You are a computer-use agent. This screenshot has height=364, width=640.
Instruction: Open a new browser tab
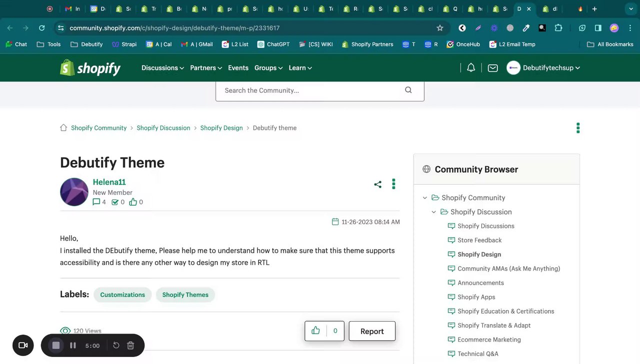(x=594, y=9)
